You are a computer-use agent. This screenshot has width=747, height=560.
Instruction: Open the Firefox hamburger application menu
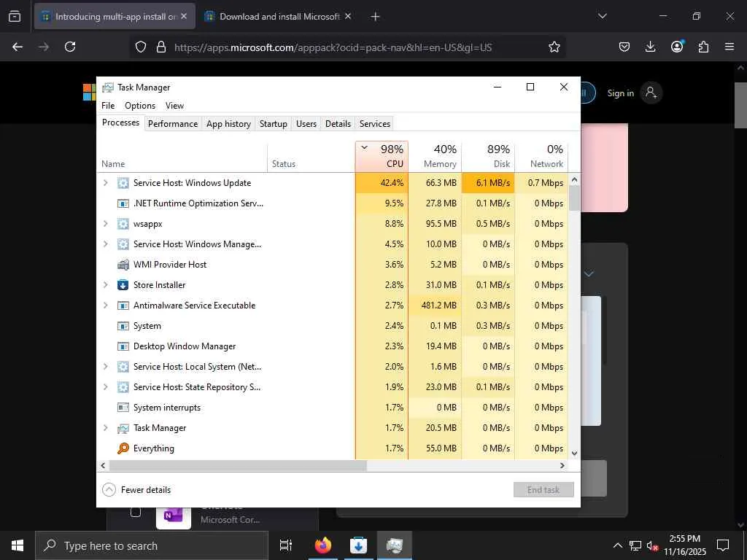pos(729,47)
